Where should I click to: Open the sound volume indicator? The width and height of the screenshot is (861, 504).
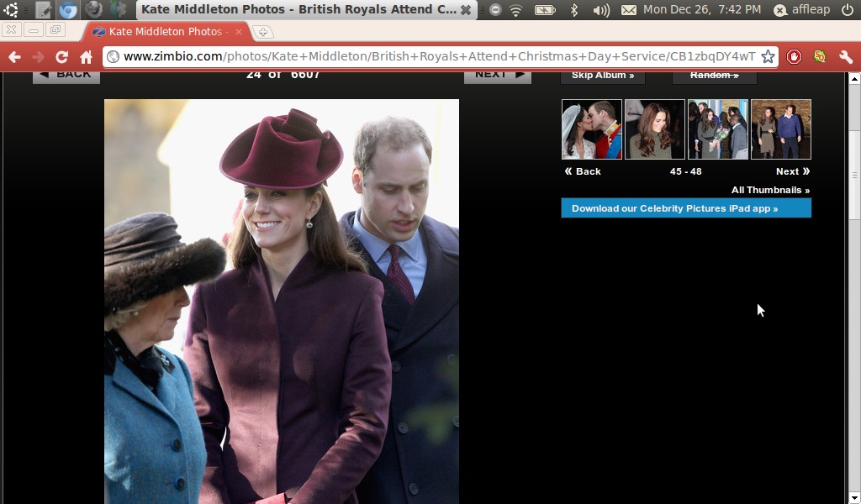(x=602, y=10)
